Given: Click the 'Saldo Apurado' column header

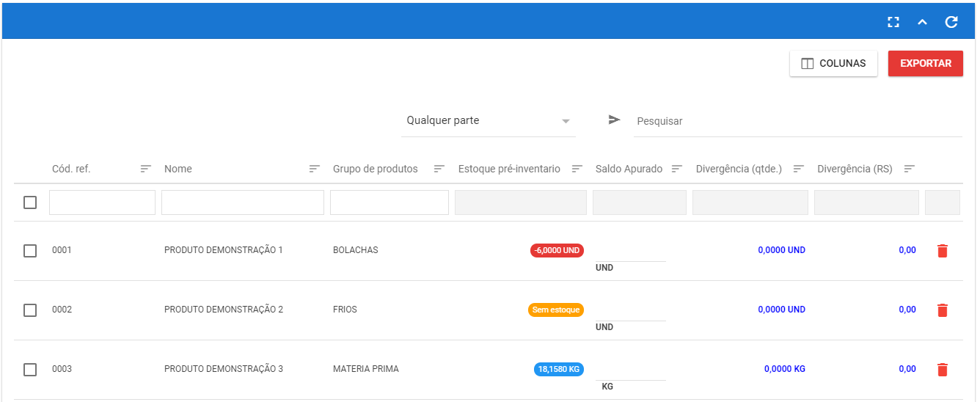Looking at the screenshot, I should click(629, 169).
